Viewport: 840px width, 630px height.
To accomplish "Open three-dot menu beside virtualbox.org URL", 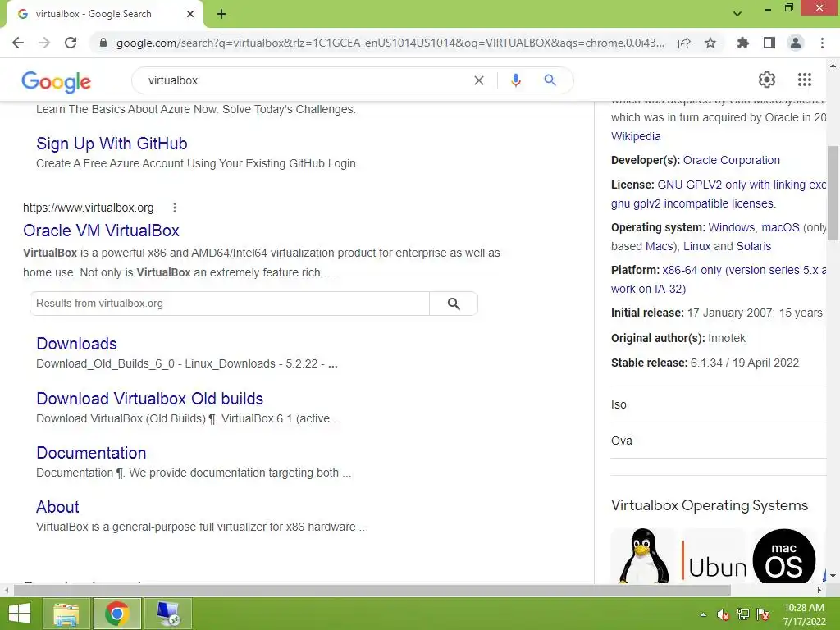I will 175,208.
